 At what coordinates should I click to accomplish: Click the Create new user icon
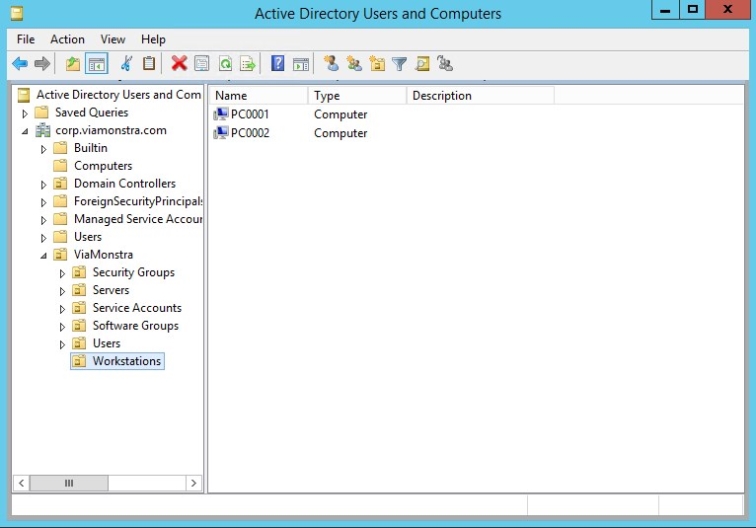pyautogui.click(x=331, y=64)
